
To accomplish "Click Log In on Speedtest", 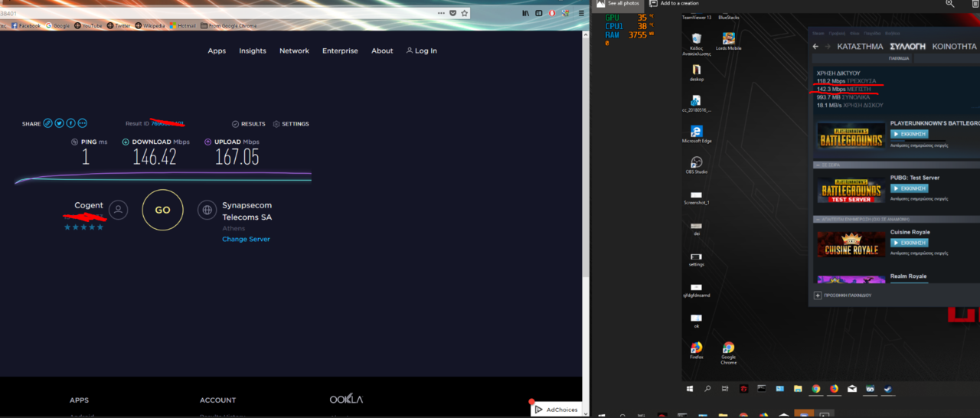I will [x=422, y=51].
